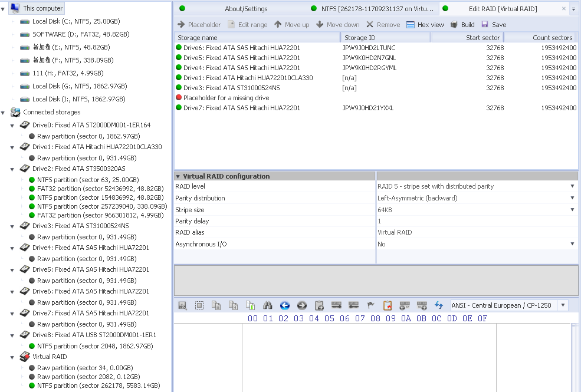Select NTFS partition sector 262178 5583.14GB
The image size is (581, 392).
99,386
